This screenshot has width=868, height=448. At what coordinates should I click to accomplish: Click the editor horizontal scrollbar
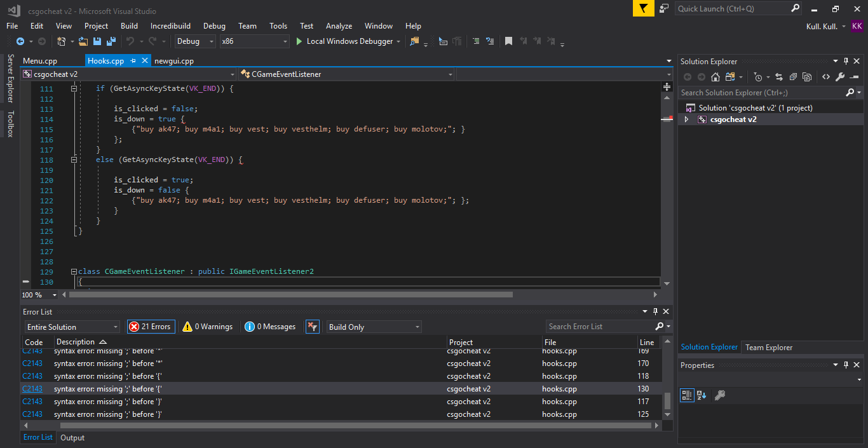point(290,295)
